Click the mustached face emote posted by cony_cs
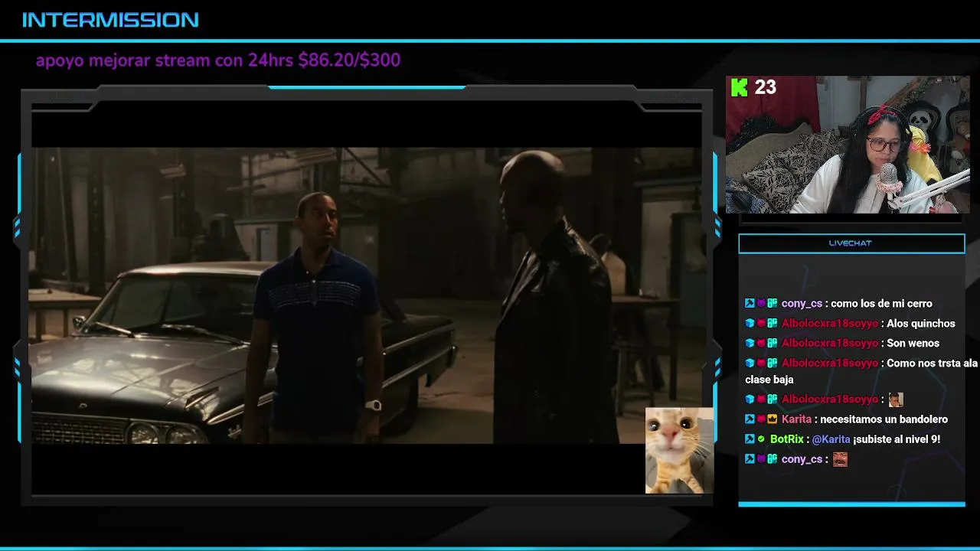This screenshot has width=980, height=551. pyautogui.click(x=840, y=459)
